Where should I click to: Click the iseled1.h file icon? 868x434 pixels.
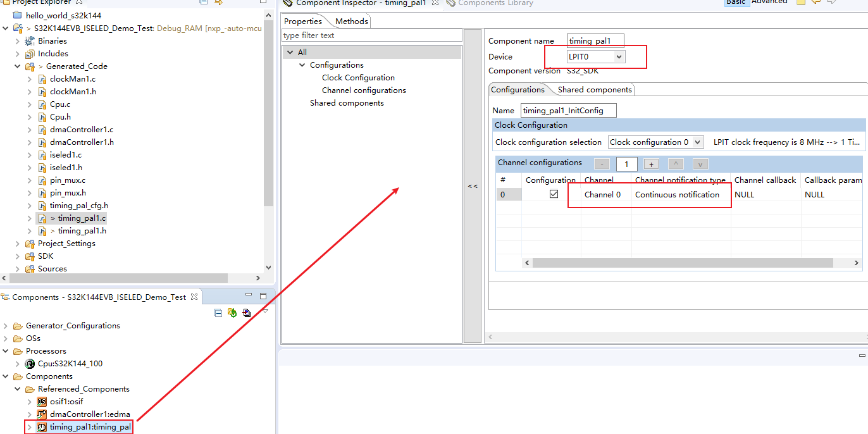[x=42, y=168]
